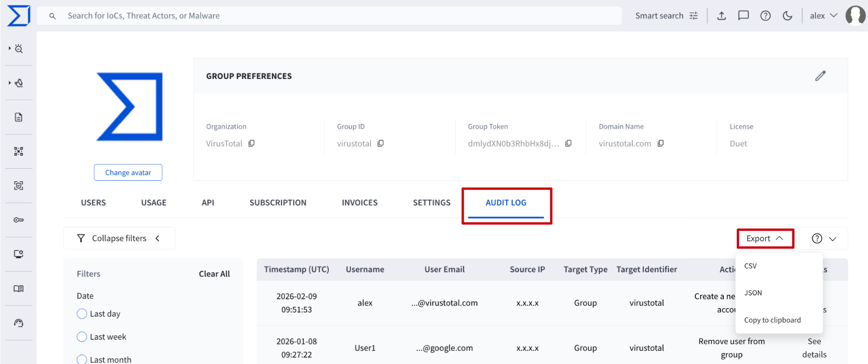The width and height of the screenshot is (868, 364).
Task: Copy the Group ID virustotal value
Action: point(380,143)
